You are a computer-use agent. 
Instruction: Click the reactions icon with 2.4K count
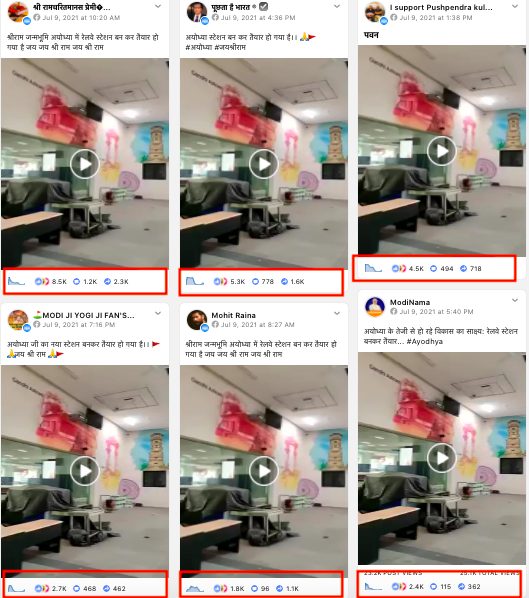coord(399,586)
